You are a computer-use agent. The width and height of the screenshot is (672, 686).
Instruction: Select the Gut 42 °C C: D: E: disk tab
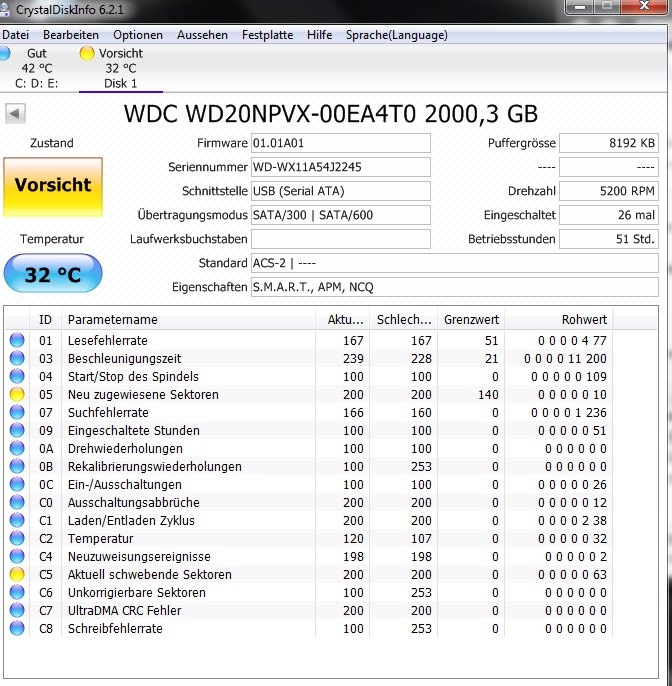pos(33,68)
